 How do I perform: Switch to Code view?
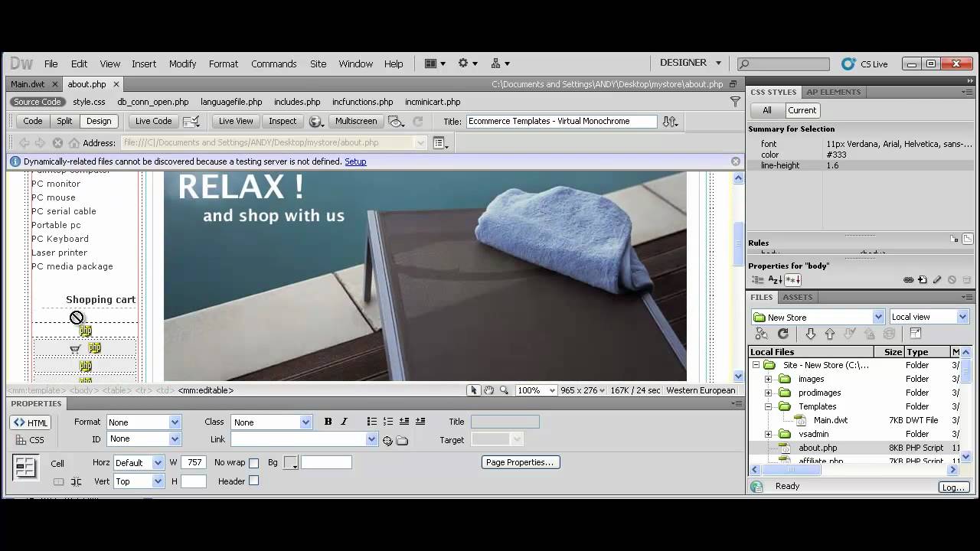[32, 121]
